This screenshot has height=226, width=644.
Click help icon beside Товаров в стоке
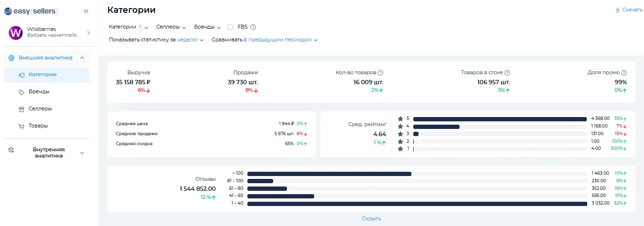(507, 73)
